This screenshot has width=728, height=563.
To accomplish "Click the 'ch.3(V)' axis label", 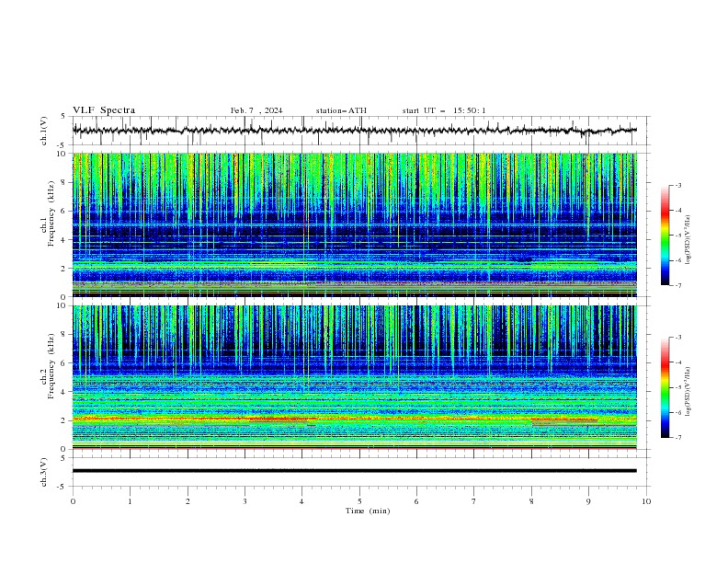I will (44, 472).
